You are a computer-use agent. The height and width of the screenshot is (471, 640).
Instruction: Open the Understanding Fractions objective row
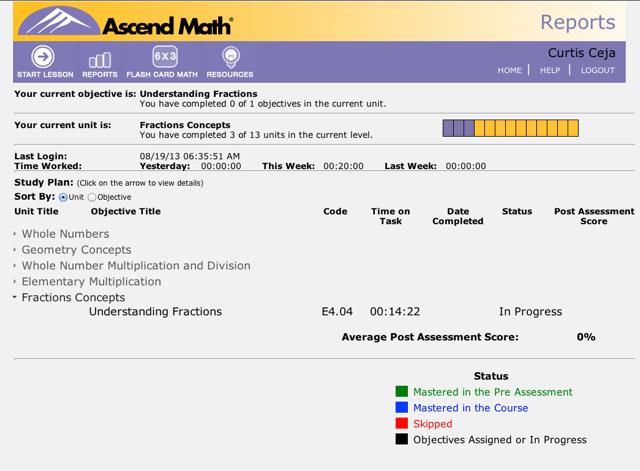point(155,312)
